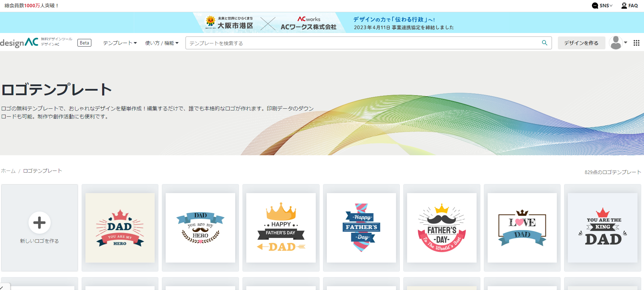The height and width of the screenshot is (290, 644).
Task: Click the search magnifier icon
Action: (544, 43)
